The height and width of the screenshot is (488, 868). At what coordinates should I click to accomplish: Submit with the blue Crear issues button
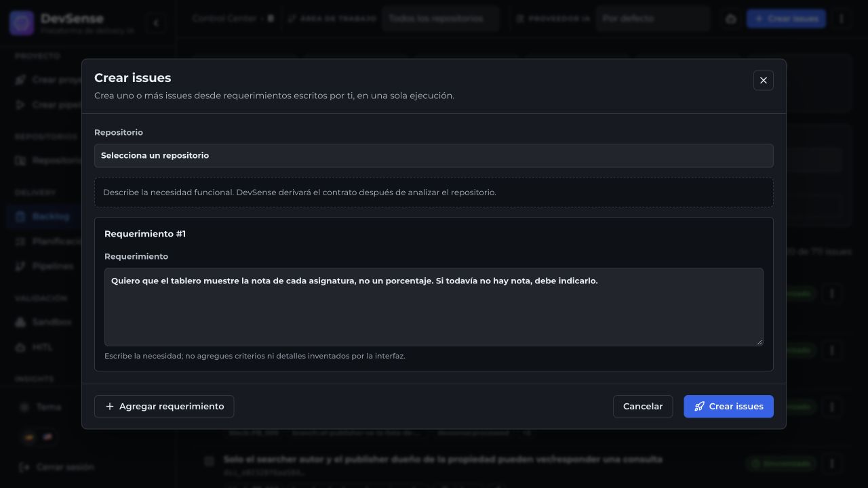point(728,407)
